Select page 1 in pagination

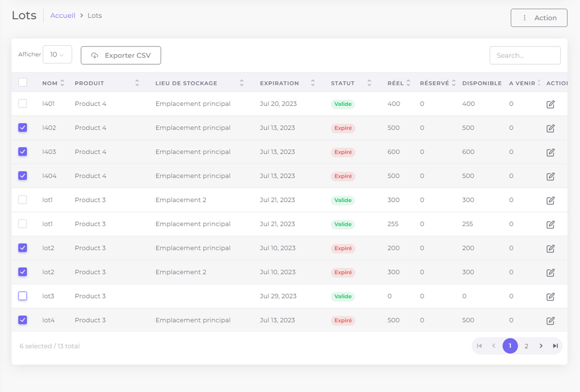coord(510,346)
